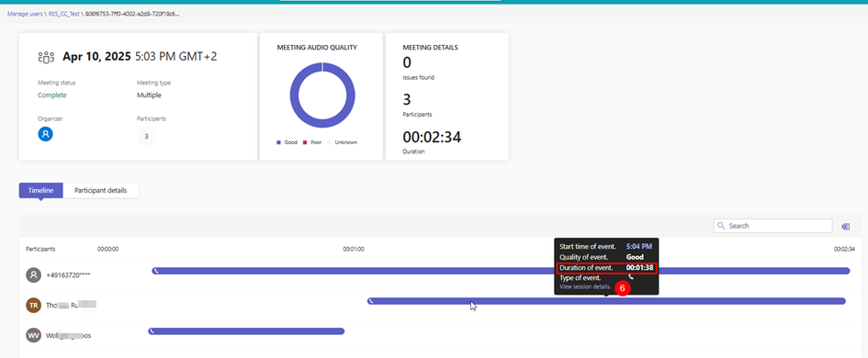Click phone icon at start of WV call bar

[x=152, y=331]
